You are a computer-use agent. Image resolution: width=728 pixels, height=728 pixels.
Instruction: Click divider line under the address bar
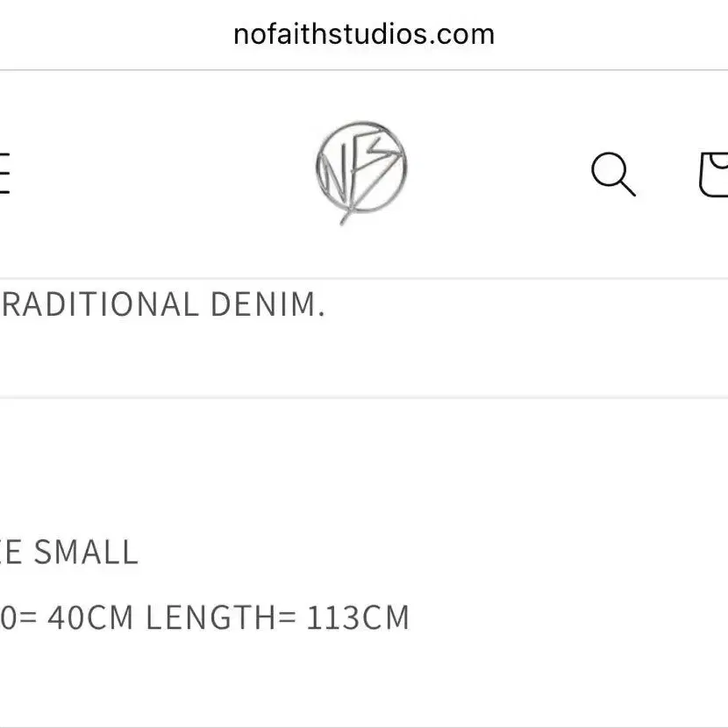(x=364, y=70)
